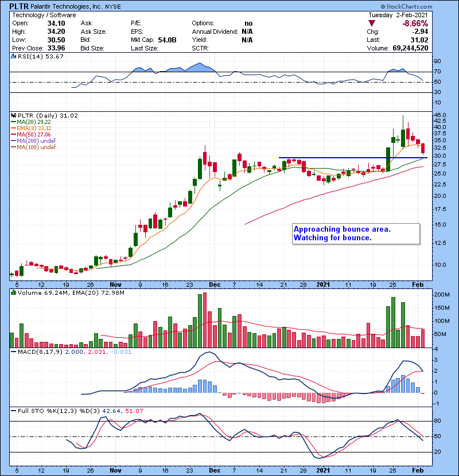Click the 'Approaching bounce area' annotation box

pyautogui.click(x=356, y=234)
